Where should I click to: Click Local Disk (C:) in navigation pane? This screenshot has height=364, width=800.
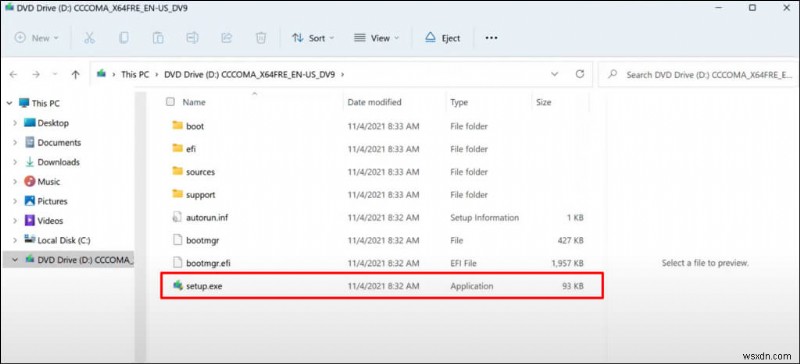pyautogui.click(x=64, y=240)
